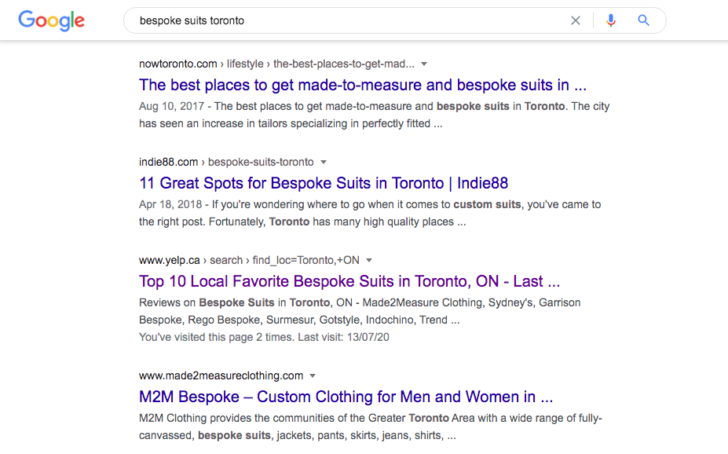The image size is (728, 454).
Task: Click the magnifying glass search button
Action: click(643, 20)
